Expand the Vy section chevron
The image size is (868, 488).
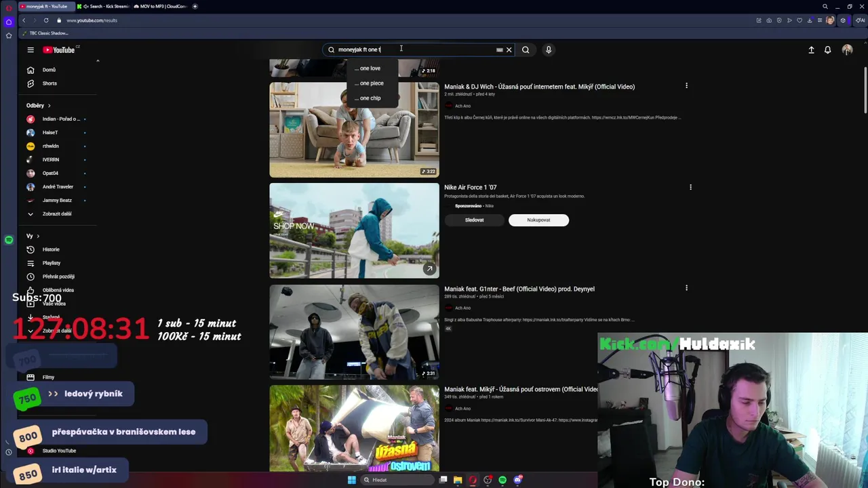click(38, 236)
